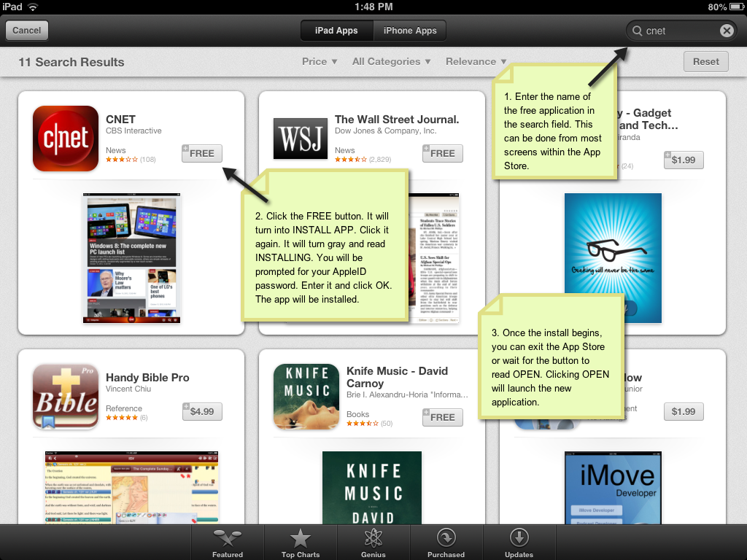View Purchased apps
The height and width of the screenshot is (560, 747).
click(x=446, y=544)
